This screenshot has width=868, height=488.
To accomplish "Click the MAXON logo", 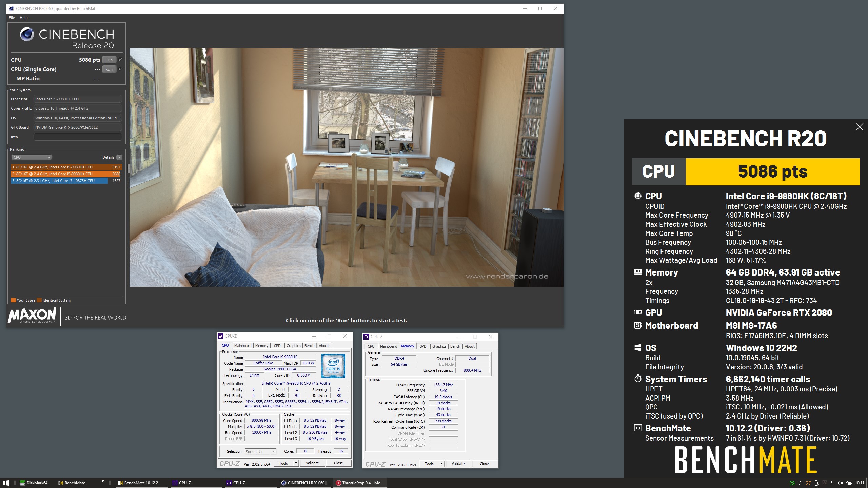I will (x=33, y=316).
